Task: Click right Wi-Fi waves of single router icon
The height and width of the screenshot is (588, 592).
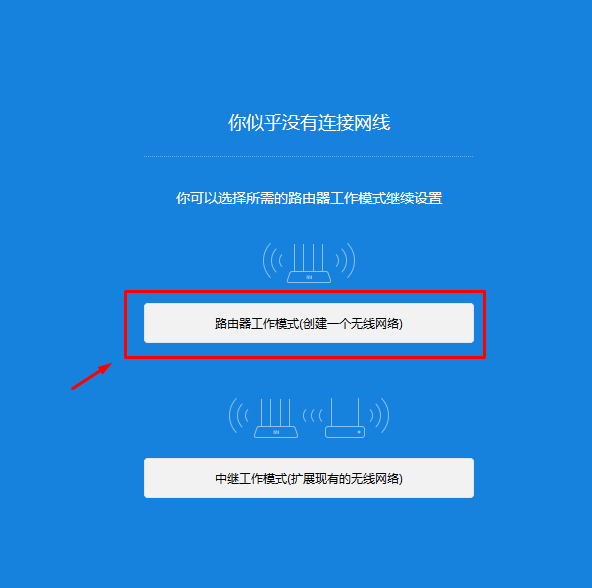Action: (345, 261)
